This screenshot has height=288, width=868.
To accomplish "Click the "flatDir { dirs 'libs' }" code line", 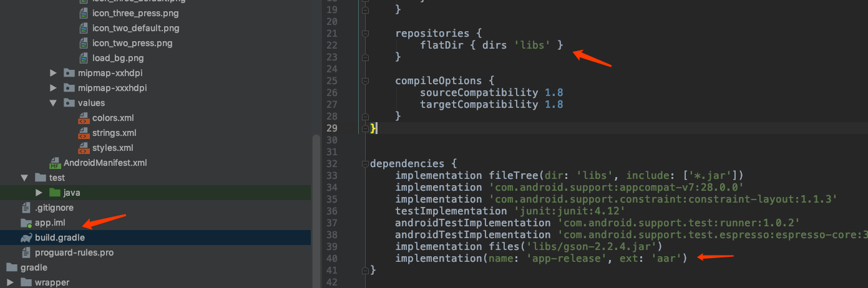I will click(x=492, y=45).
